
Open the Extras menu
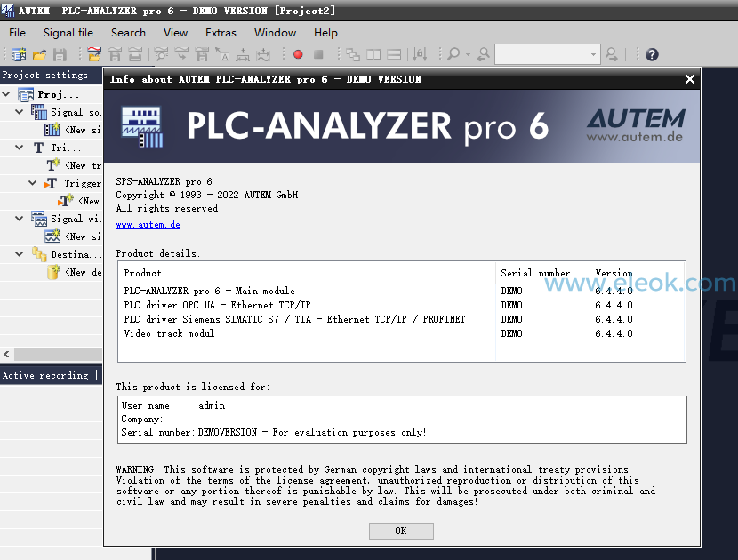coord(221,33)
